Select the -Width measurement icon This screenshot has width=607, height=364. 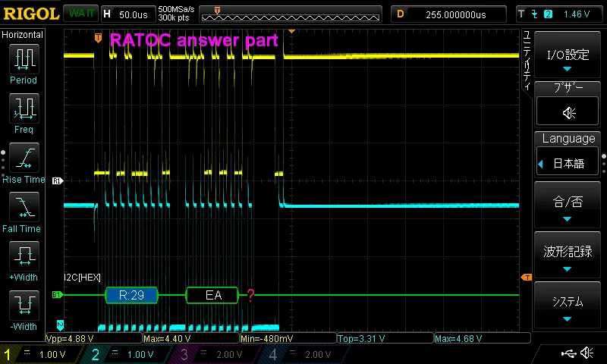(24, 305)
